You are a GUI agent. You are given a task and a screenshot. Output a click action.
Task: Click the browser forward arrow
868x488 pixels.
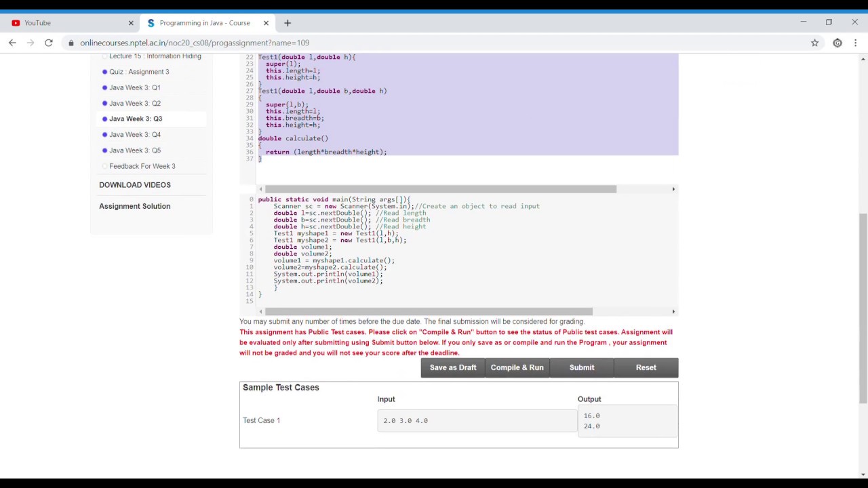point(31,43)
